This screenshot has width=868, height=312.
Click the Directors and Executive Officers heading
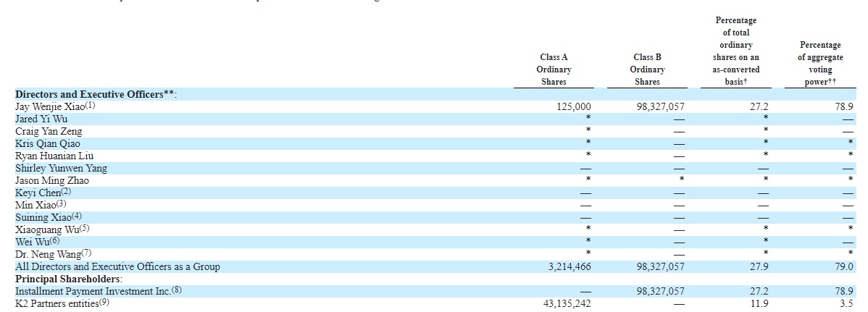pyautogui.click(x=96, y=94)
